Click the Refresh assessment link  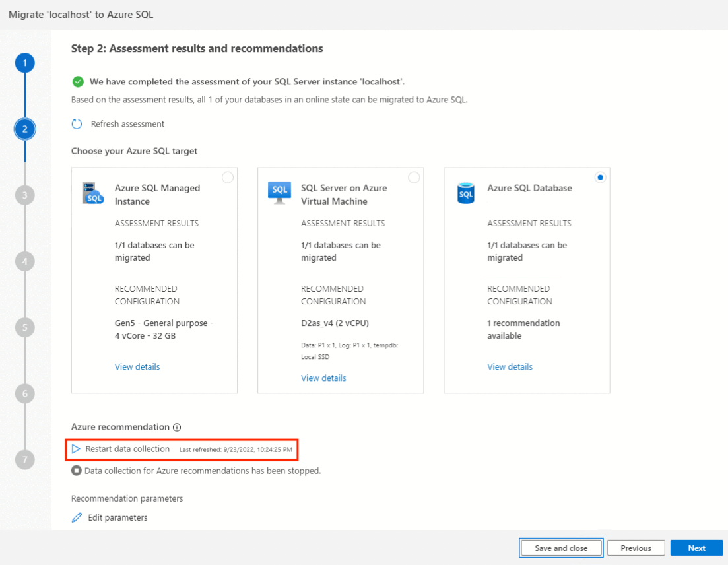click(x=127, y=124)
